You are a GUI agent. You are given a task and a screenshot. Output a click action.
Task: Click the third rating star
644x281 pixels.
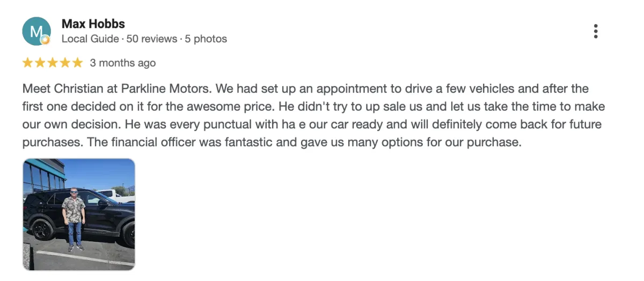click(x=53, y=63)
